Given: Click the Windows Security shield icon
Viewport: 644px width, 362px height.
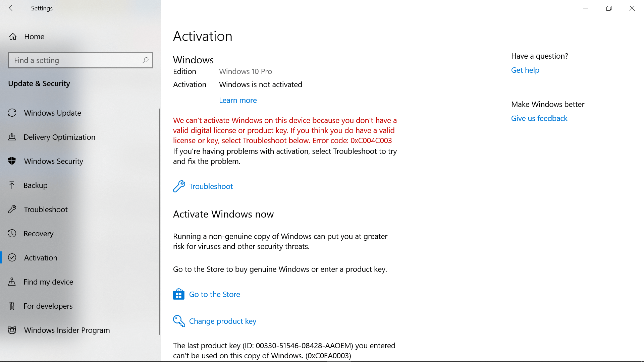Looking at the screenshot, I should click(x=12, y=161).
